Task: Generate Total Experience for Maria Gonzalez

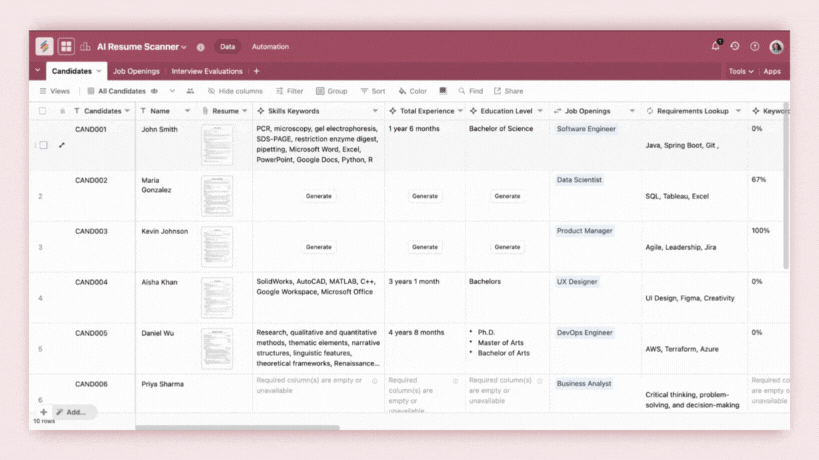Action: coord(425,196)
